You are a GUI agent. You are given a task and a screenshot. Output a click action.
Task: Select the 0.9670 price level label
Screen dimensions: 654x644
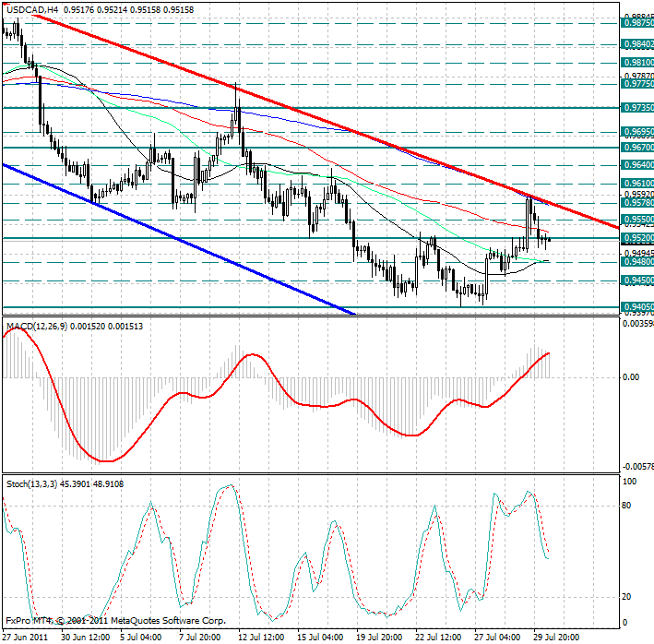point(638,147)
